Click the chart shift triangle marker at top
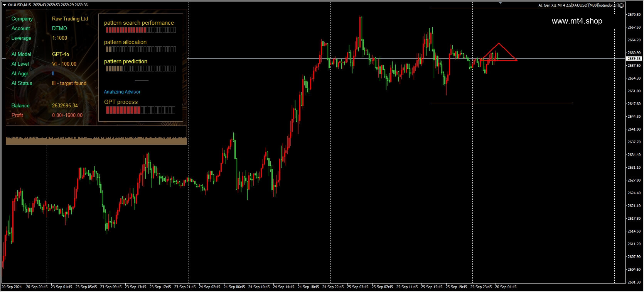Image resolution: width=644 pixels, height=292 pixels. pos(500,3)
